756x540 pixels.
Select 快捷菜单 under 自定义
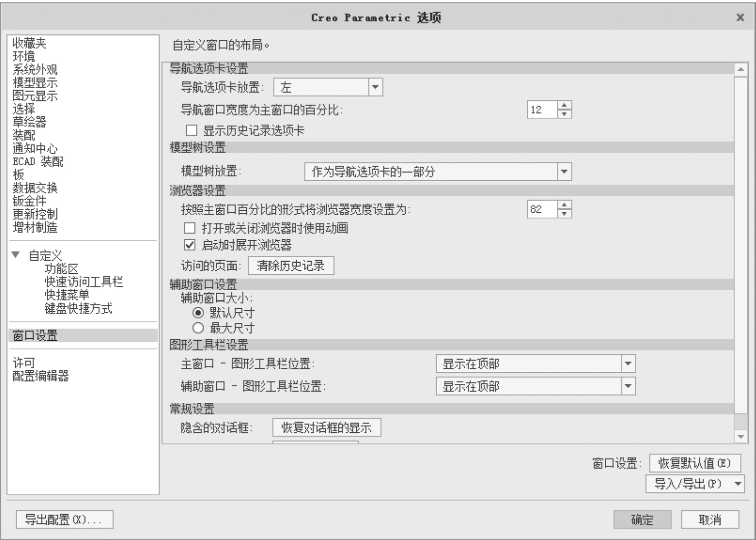click(67, 294)
